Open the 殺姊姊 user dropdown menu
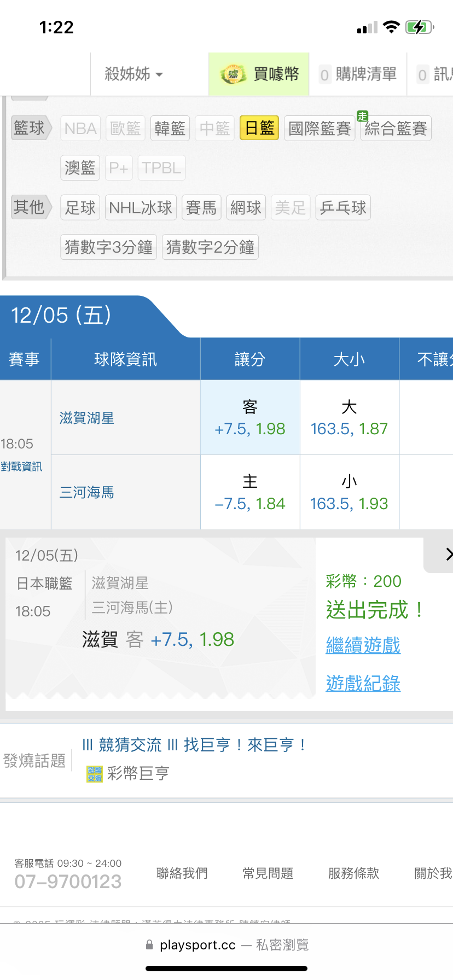This screenshot has height=980, width=453. (134, 74)
